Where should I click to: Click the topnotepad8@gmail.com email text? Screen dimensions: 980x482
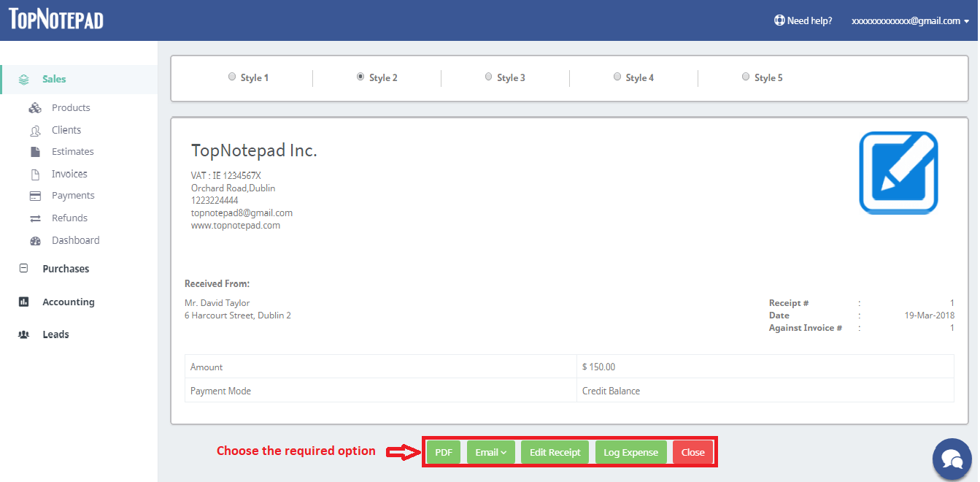click(x=242, y=213)
